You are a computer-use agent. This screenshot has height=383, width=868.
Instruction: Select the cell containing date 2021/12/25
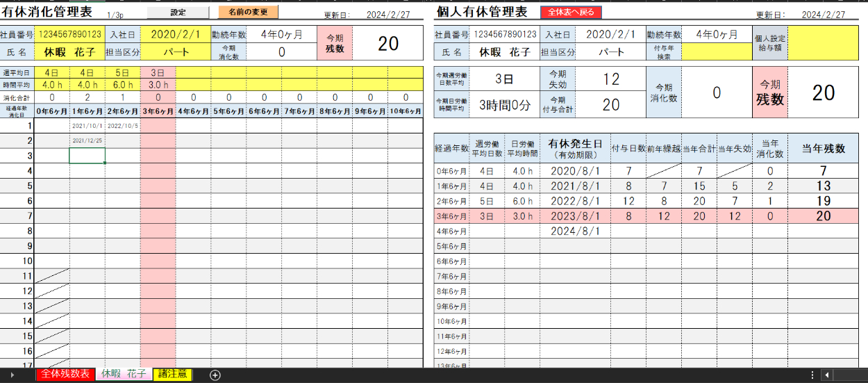point(87,141)
